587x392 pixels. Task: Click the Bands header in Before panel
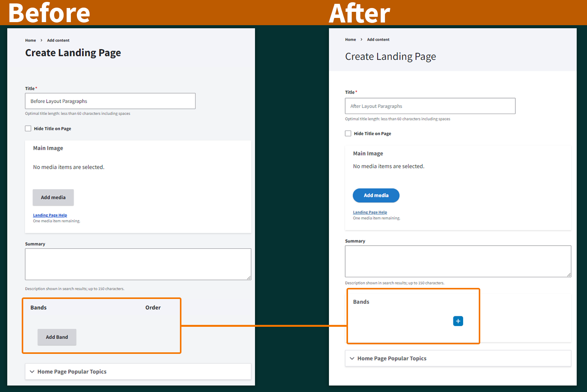click(x=38, y=308)
